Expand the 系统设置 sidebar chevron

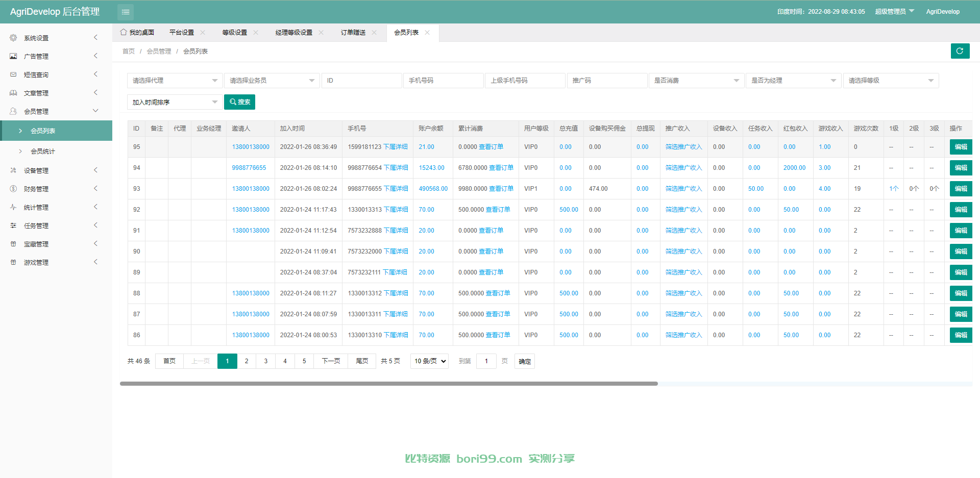point(95,37)
